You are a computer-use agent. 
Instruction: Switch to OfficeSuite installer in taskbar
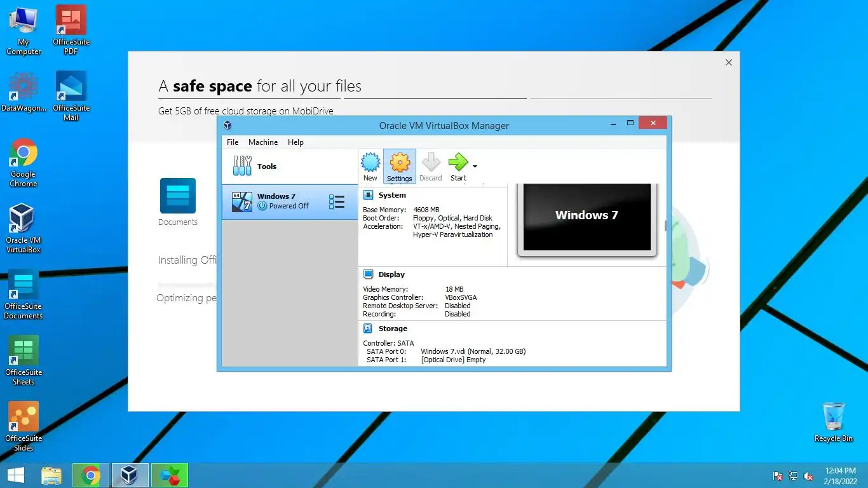[x=170, y=475]
